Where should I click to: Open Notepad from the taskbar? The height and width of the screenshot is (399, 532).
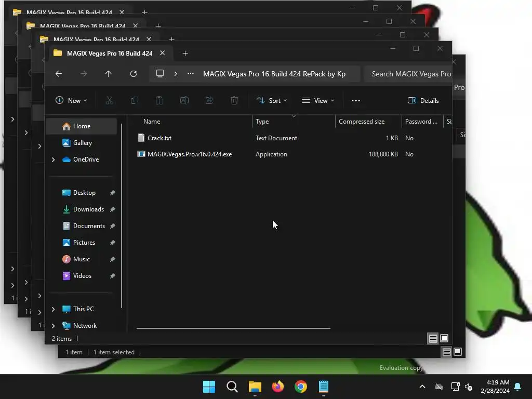tap(324, 387)
